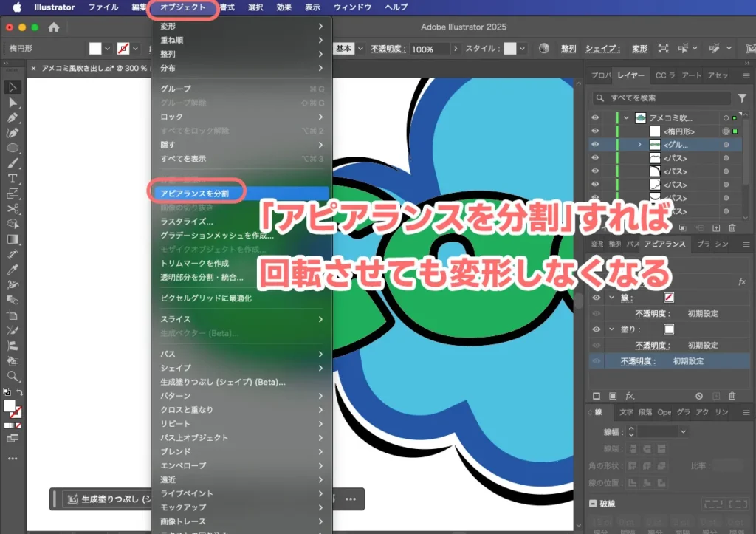Select the Pen tool
Image resolution: width=756 pixels, height=534 pixels.
pos(12,117)
